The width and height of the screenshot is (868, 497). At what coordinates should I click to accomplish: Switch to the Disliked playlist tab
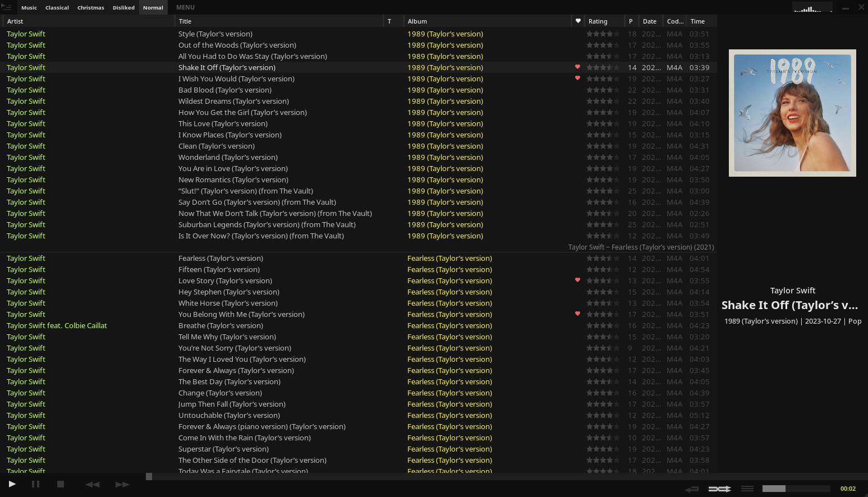[x=123, y=8]
